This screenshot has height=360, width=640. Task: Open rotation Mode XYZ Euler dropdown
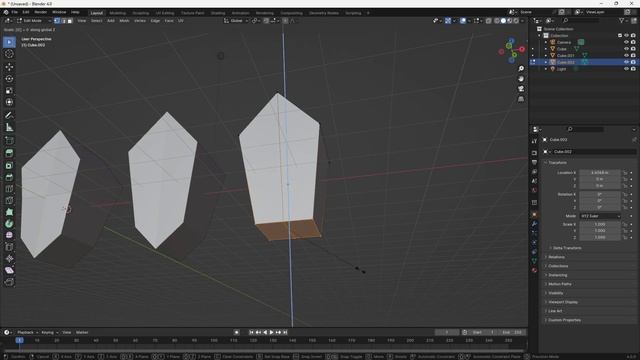coord(600,216)
